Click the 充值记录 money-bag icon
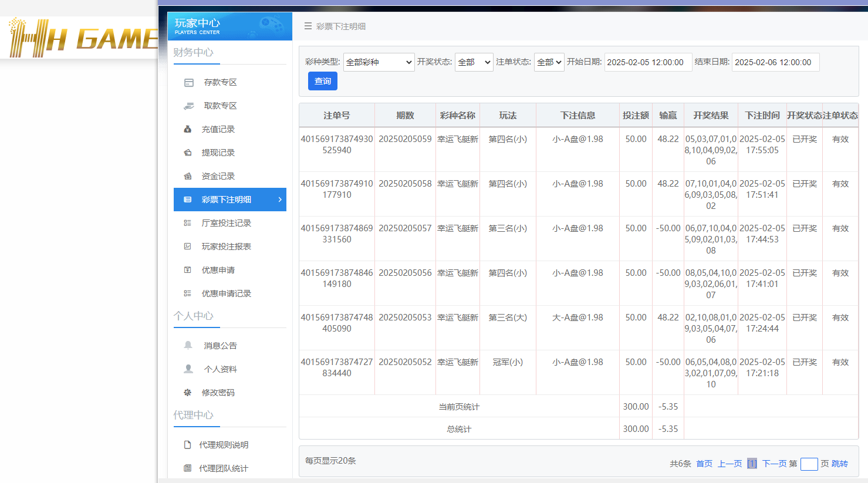The width and height of the screenshot is (868, 483). point(188,129)
